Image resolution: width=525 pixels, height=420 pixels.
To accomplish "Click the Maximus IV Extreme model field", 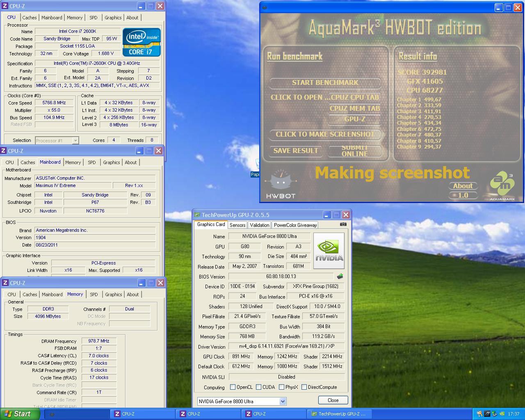I will 73,185.
